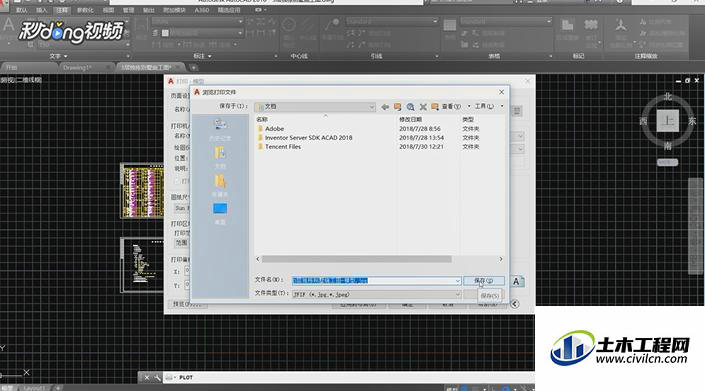The height and width of the screenshot is (391, 705).
Task: Close the browse for plot file dialog
Action: (502, 92)
